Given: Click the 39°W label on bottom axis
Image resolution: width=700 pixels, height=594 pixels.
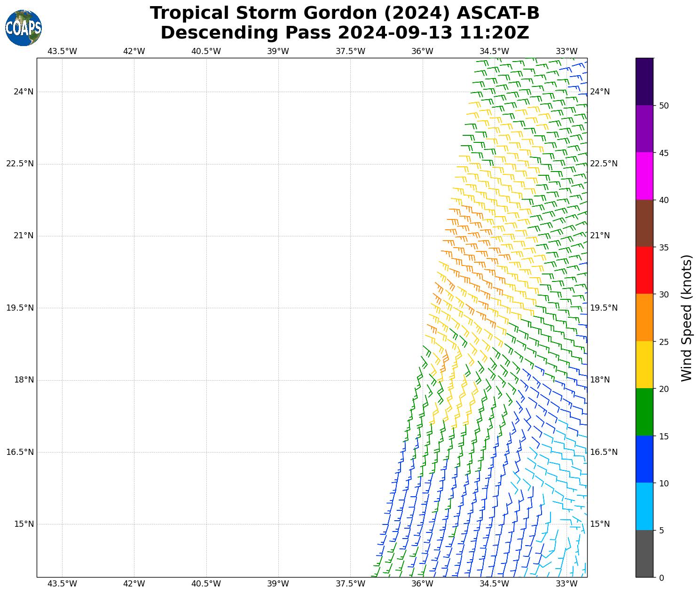Looking at the screenshot, I should (x=278, y=584).
